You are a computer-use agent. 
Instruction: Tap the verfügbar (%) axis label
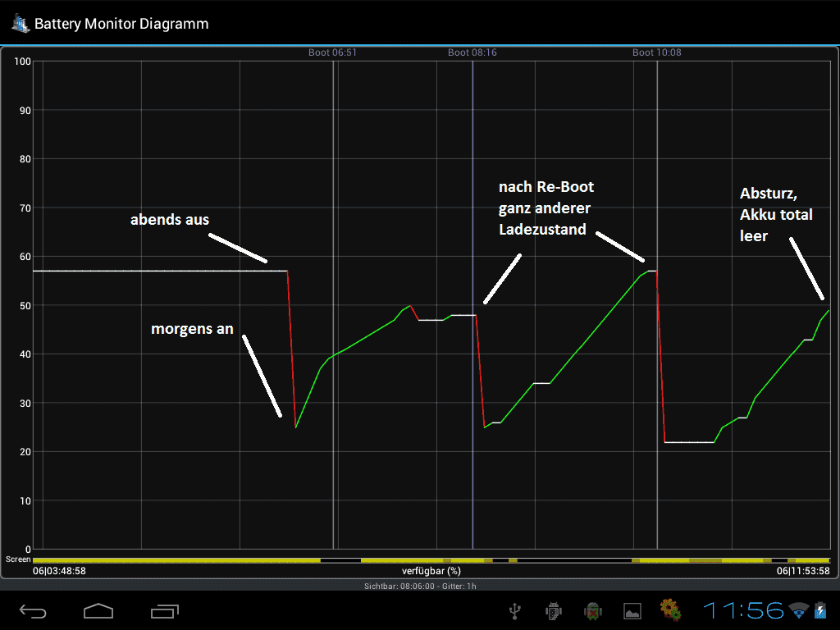click(x=431, y=571)
